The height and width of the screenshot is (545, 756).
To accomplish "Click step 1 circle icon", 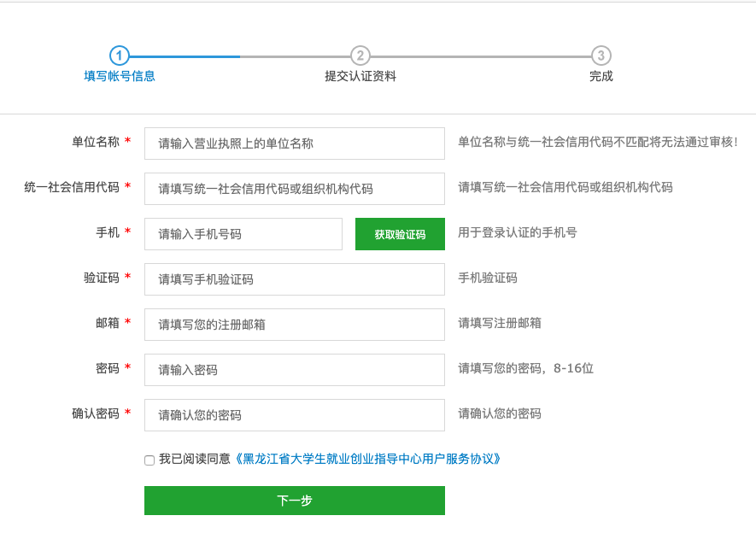I will click(120, 56).
